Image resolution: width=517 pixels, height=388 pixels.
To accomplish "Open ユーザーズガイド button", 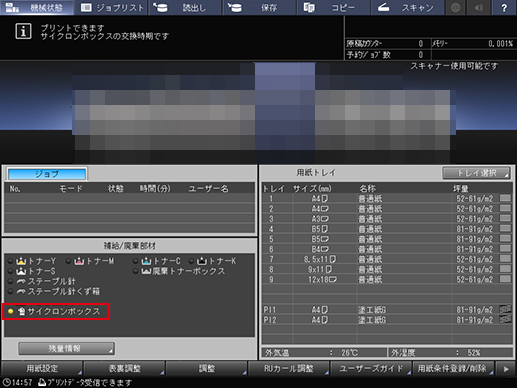I will tap(371, 368).
